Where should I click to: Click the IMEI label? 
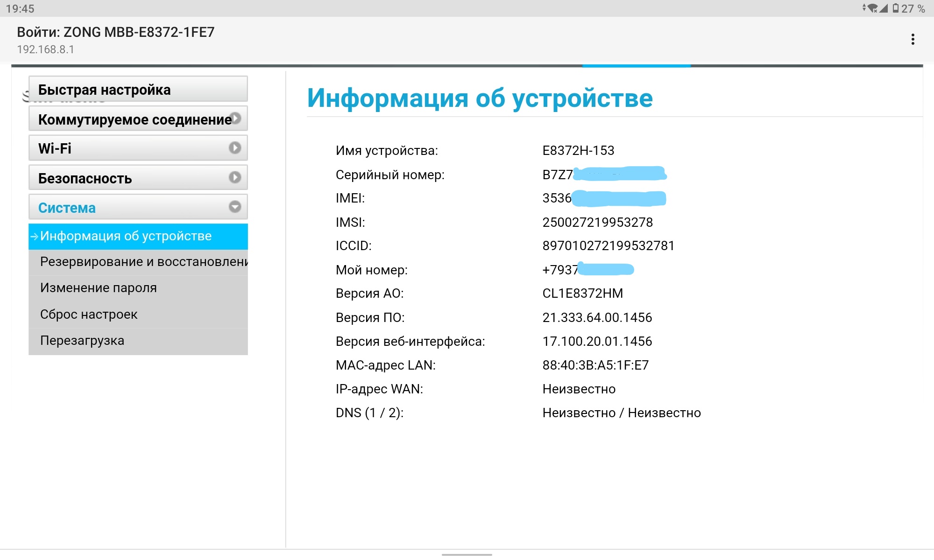(x=350, y=198)
